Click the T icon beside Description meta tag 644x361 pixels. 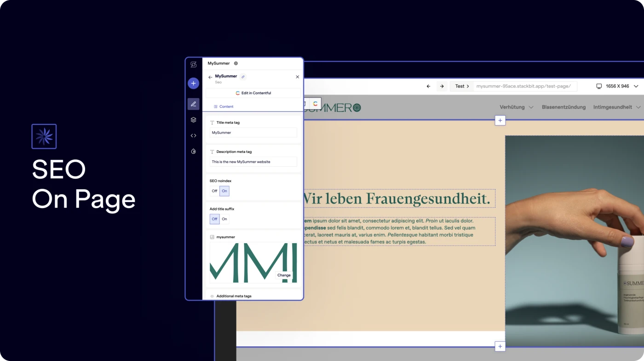pos(212,152)
